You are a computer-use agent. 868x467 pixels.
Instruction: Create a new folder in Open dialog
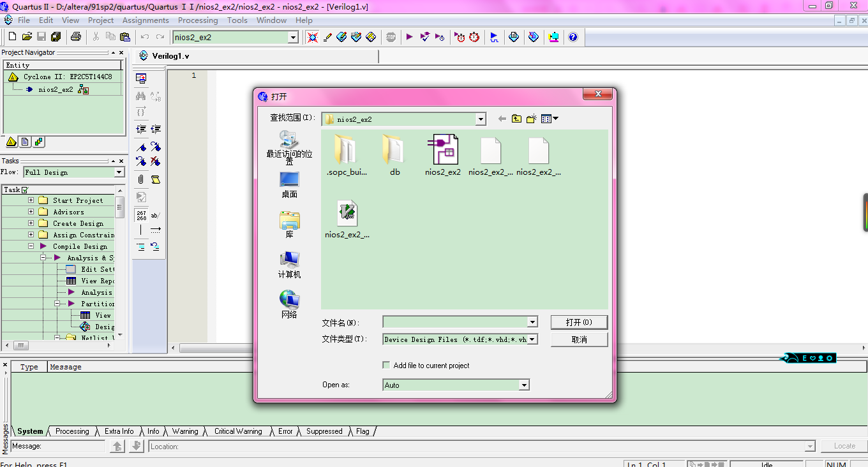[531, 119]
